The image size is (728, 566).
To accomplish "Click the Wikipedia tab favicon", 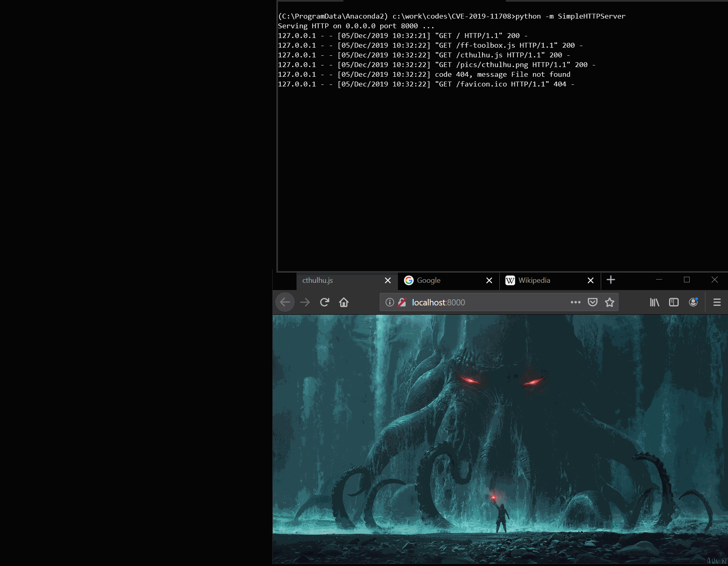I will (x=510, y=280).
